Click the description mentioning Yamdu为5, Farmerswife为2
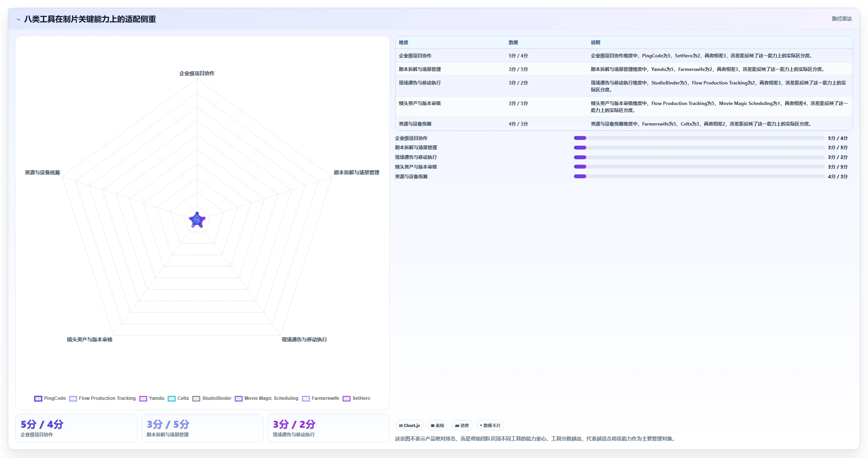This screenshot has width=868, height=458. pyautogui.click(x=708, y=69)
